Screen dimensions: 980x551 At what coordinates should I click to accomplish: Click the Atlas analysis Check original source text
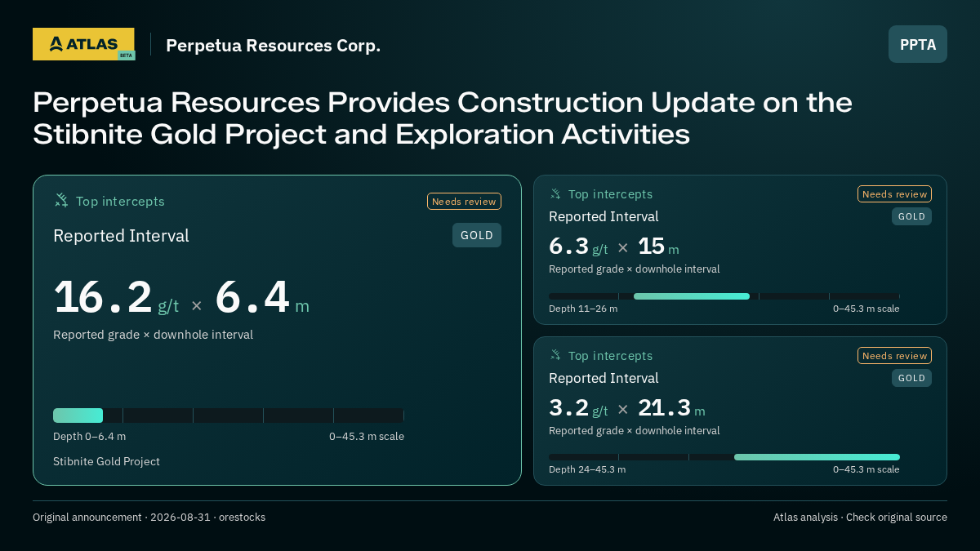860,518
